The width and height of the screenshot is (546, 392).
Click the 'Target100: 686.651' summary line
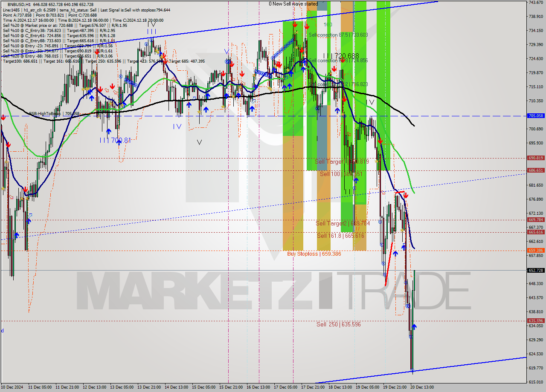pyautogui.click(x=104, y=61)
